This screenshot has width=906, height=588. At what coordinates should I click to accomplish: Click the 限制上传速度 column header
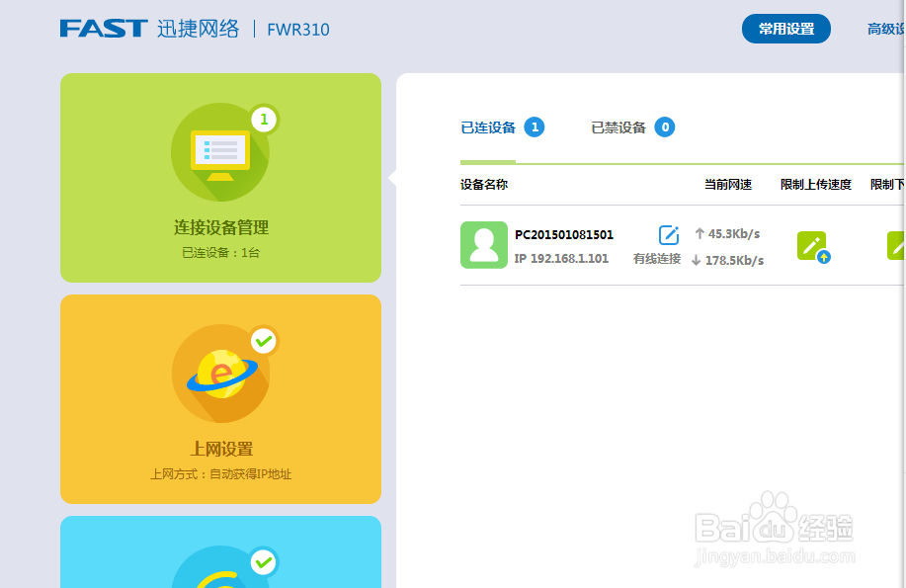[x=816, y=185]
